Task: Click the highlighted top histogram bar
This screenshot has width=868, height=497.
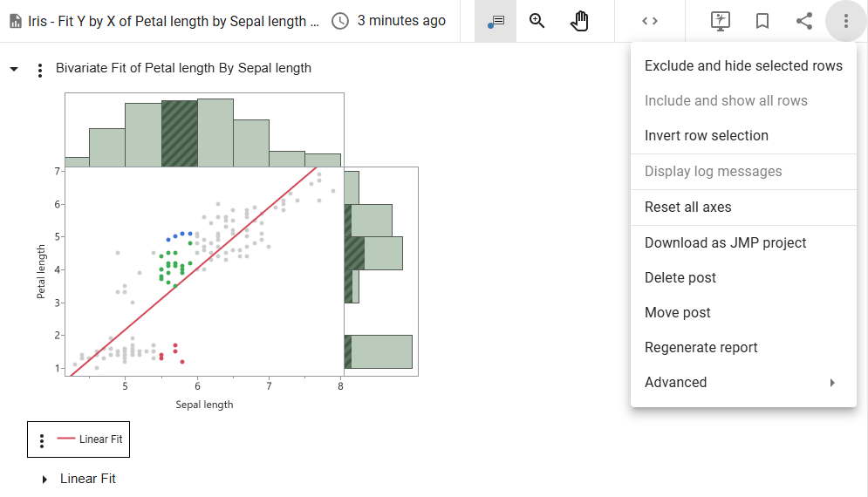Action: tap(179, 133)
